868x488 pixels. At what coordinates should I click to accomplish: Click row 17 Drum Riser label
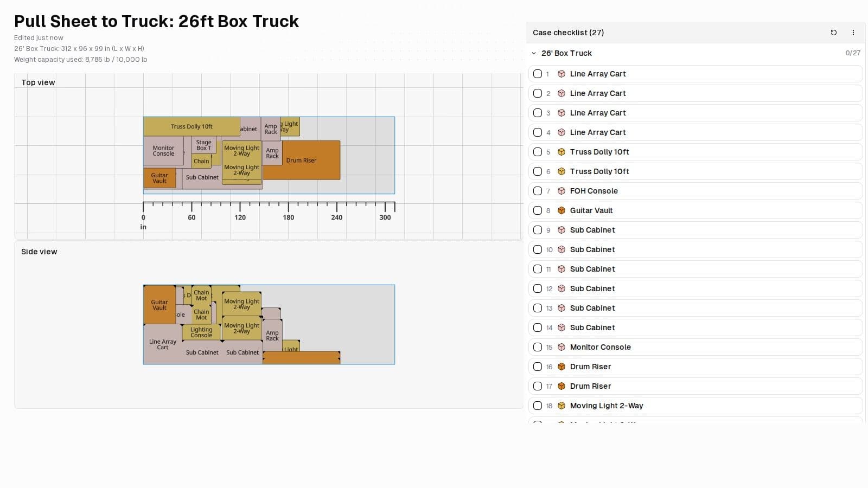(x=590, y=386)
